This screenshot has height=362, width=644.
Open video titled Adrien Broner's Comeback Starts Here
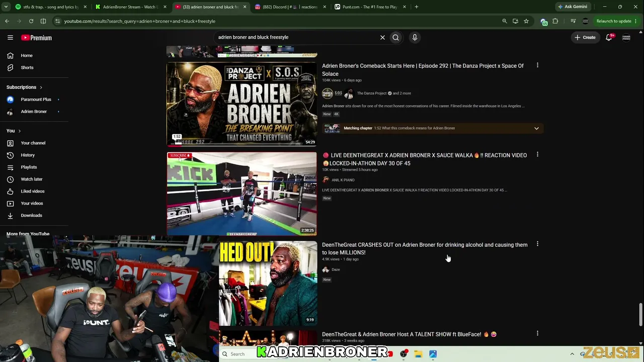point(423,70)
